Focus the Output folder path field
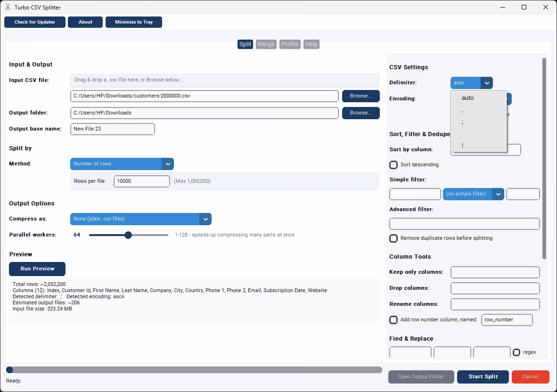Viewport: 557px width, 392px height. click(x=204, y=113)
